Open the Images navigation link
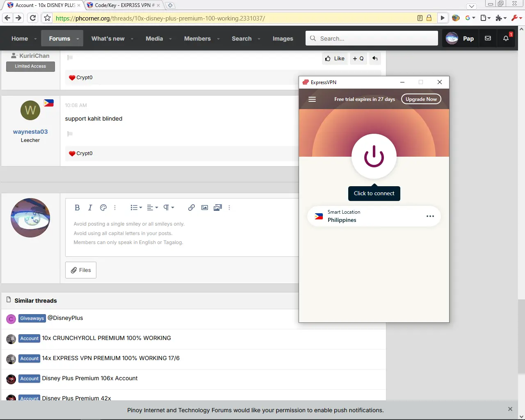The image size is (525, 420). [283, 39]
